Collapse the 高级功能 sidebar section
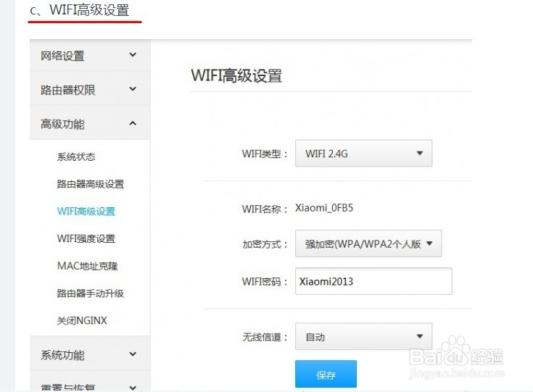 pyautogui.click(x=90, y=123)
